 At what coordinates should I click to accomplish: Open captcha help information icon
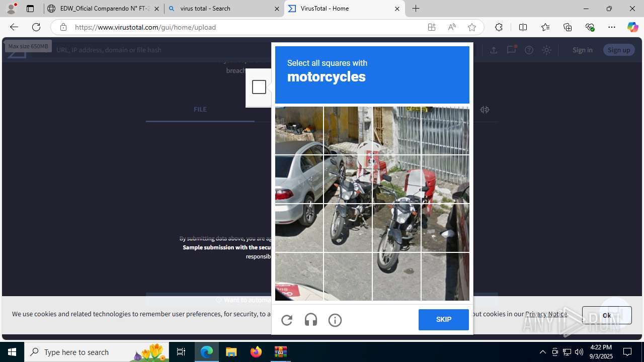coord(335,320)
